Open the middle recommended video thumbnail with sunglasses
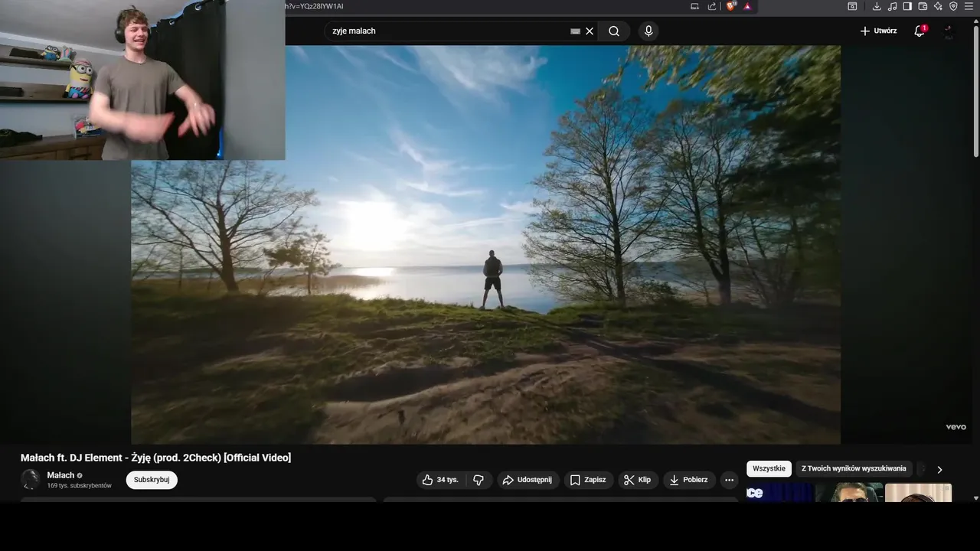Image resolution: width=980 pixels, height=551 pixels. click(850, 492)
